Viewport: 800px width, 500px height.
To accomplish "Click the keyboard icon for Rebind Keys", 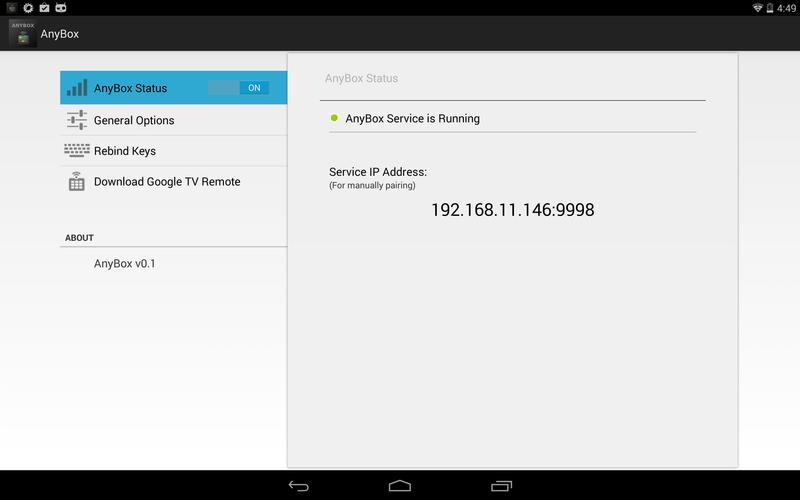I will 77,151.
